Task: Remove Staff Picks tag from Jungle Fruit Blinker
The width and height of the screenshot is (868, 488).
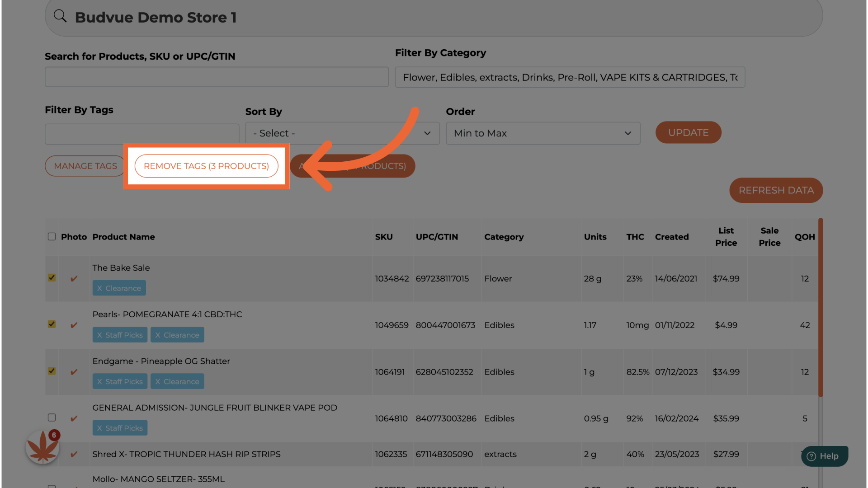Action: coord(99,428)
